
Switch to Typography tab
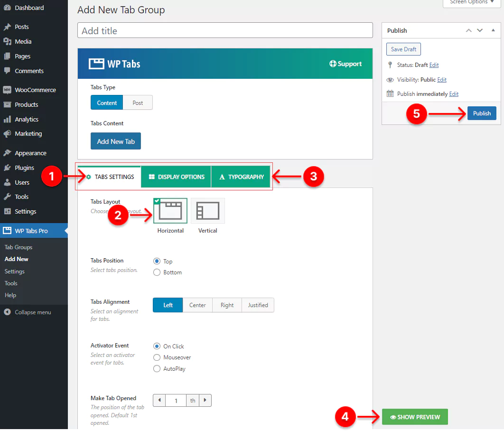pos(241,177)
